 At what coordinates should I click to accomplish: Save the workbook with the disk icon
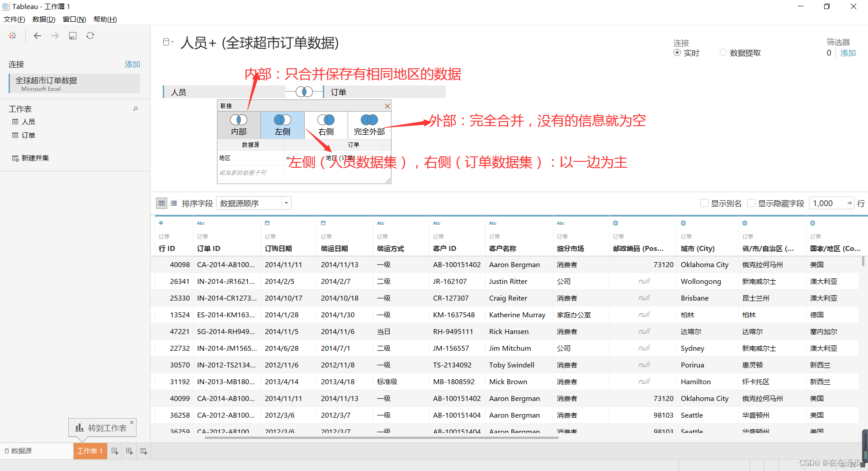(73, 36)
